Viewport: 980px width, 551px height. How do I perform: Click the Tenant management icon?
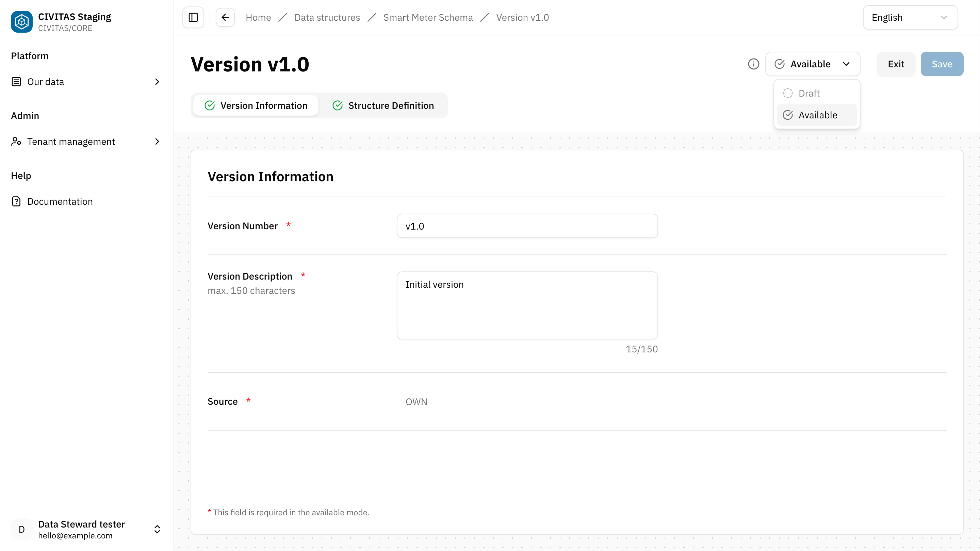(16, 141)
